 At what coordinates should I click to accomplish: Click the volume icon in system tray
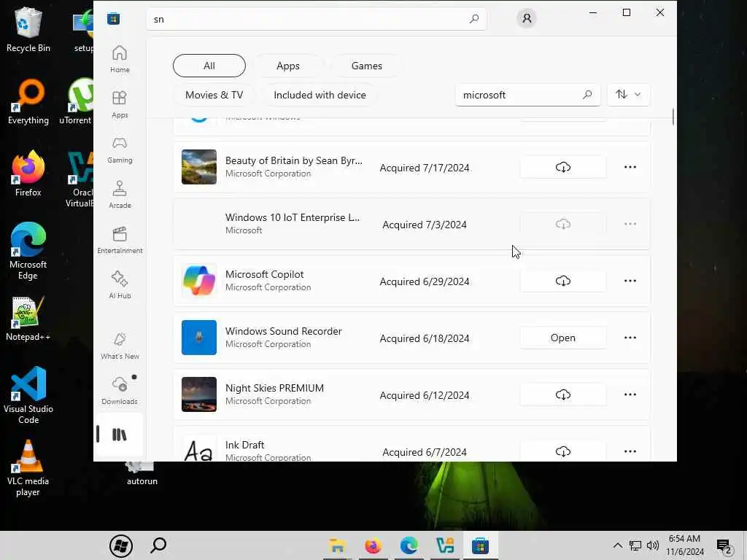tap(653, 545)
